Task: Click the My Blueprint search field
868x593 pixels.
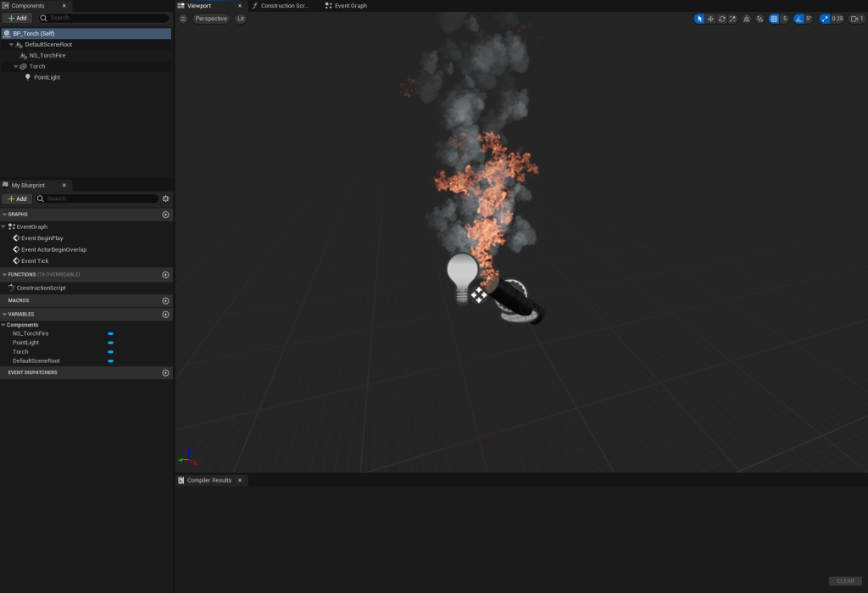Action: 100,199
